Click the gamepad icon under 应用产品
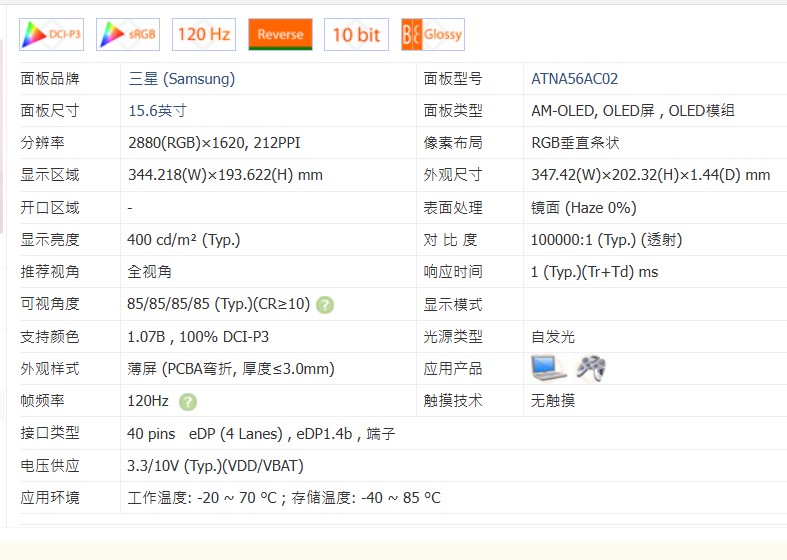 (x=590, y=368)
